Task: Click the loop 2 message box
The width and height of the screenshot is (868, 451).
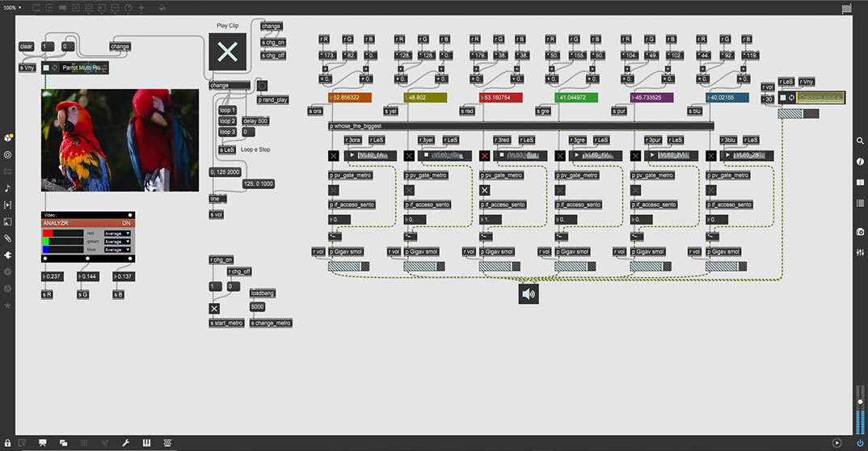Action: (228, 121)
